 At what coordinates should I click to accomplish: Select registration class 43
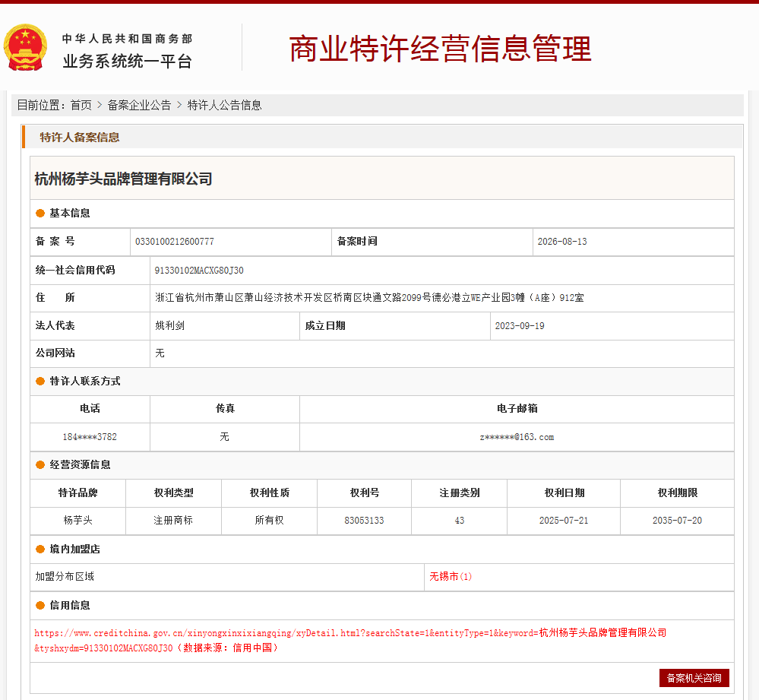(460, 521)
